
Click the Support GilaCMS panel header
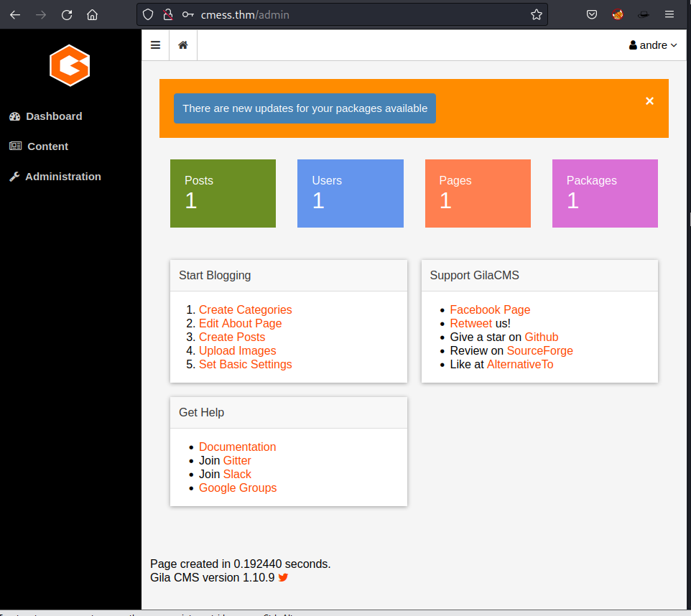click(540, 276)
